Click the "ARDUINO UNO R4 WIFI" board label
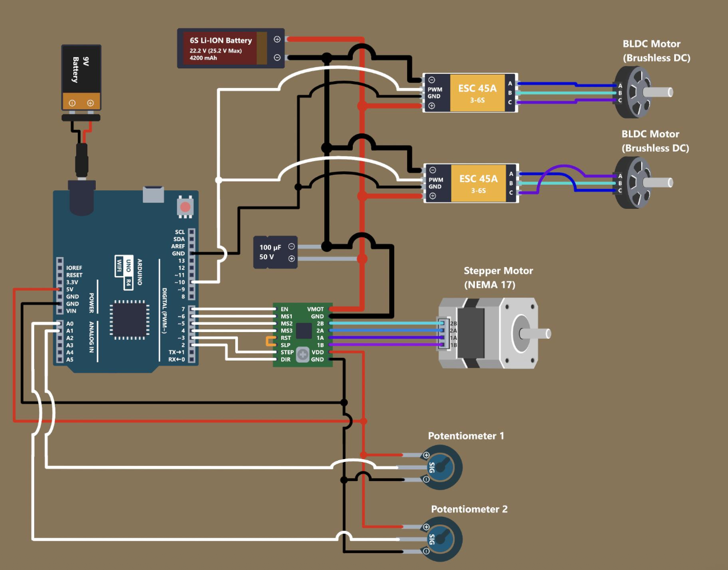Viewport: 728px width, 570px height. pyautogui.click(x=129, y=272)
